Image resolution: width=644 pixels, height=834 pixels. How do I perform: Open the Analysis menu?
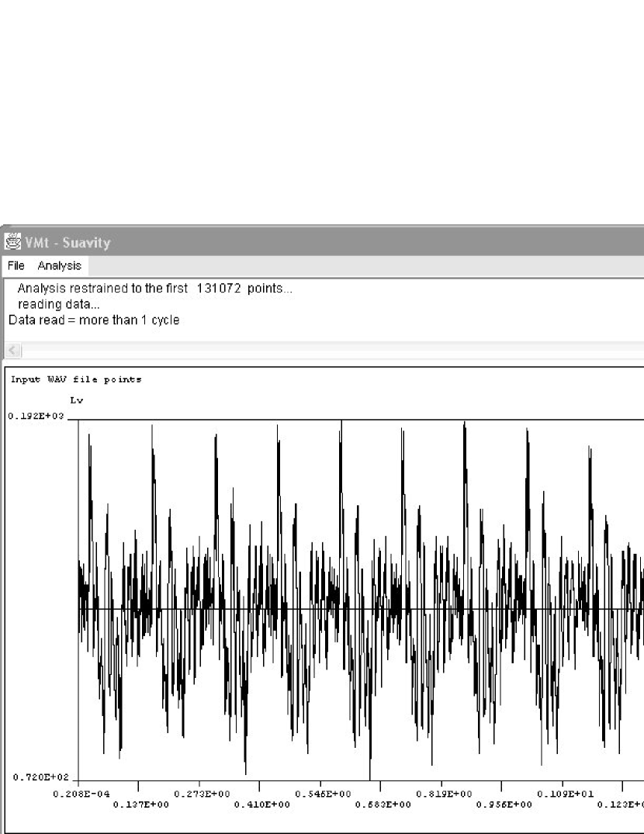(59, 265)
